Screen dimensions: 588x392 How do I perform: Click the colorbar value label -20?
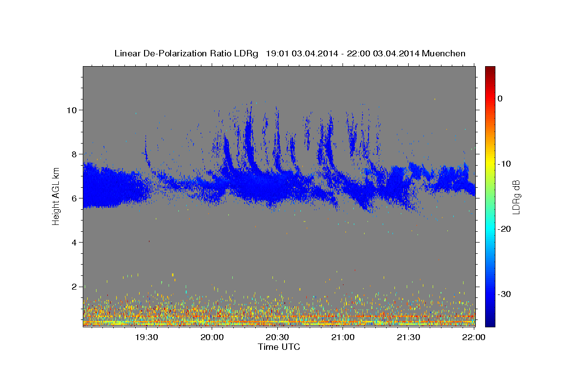(x=504, y=229)
